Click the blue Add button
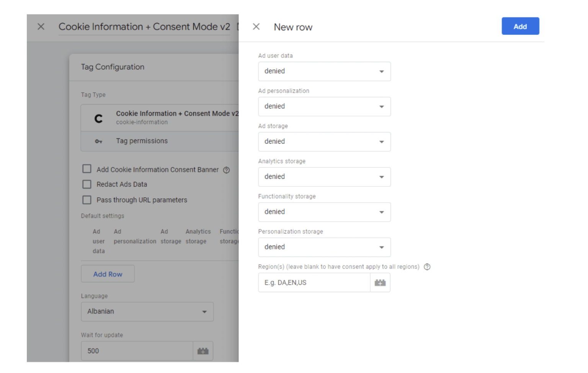 pos(520,26)
